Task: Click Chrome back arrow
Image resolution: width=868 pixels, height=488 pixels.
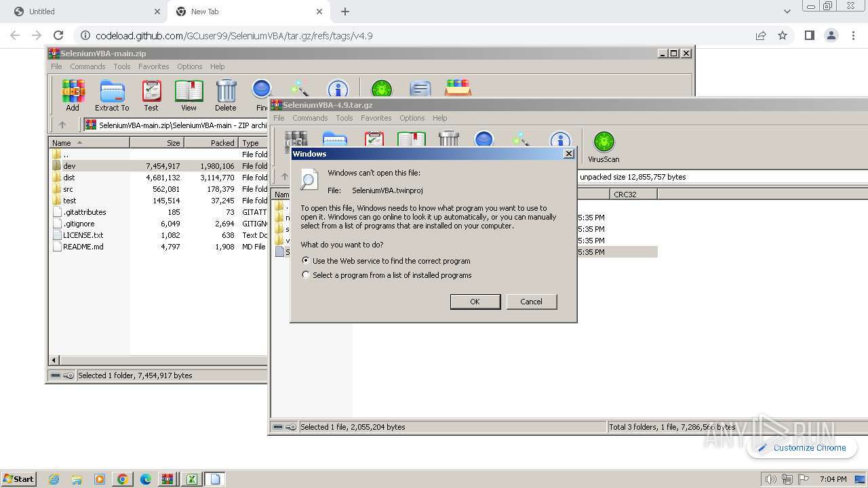Action: coord(15,35)
